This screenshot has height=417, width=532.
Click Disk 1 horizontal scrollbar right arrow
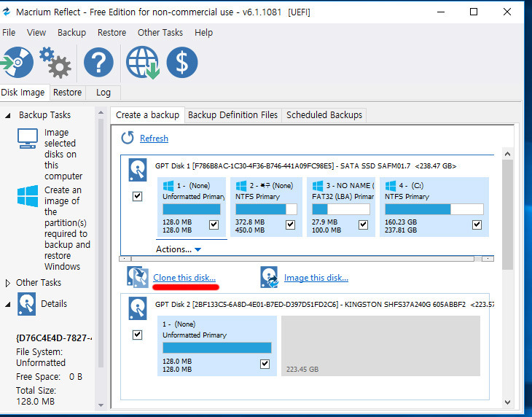pyautogui.click(x=488, y=259)
